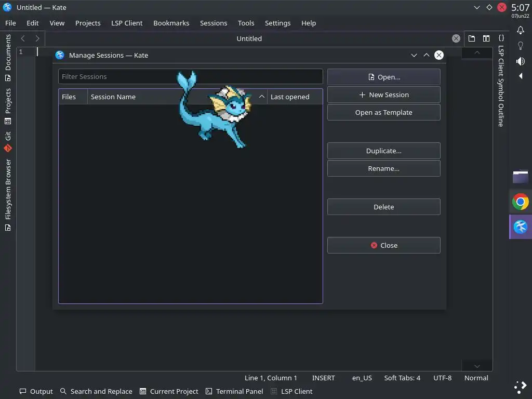Click the Delete session button
Image resolution: width=532 pixels, height=399 pixels.
[x=384, y=207]
